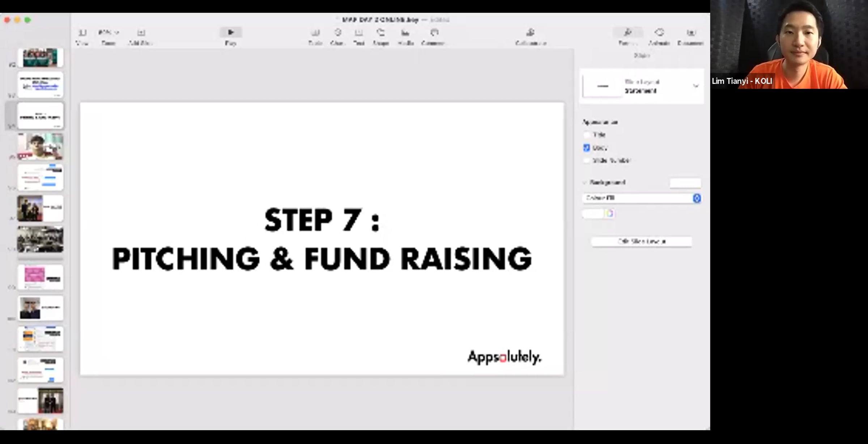This screenshot has height=444, width=868.
Task: Enable the Slide Number checkbox
Action: (587, 160)
